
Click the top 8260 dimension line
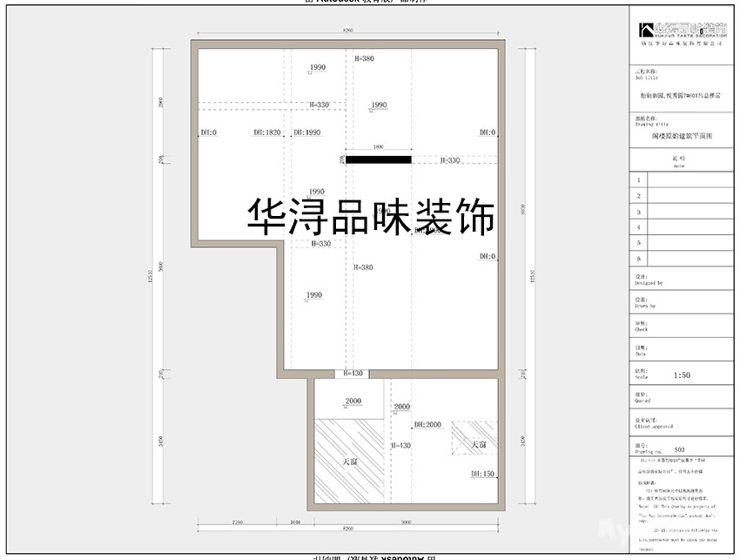[x=348, y=32]
